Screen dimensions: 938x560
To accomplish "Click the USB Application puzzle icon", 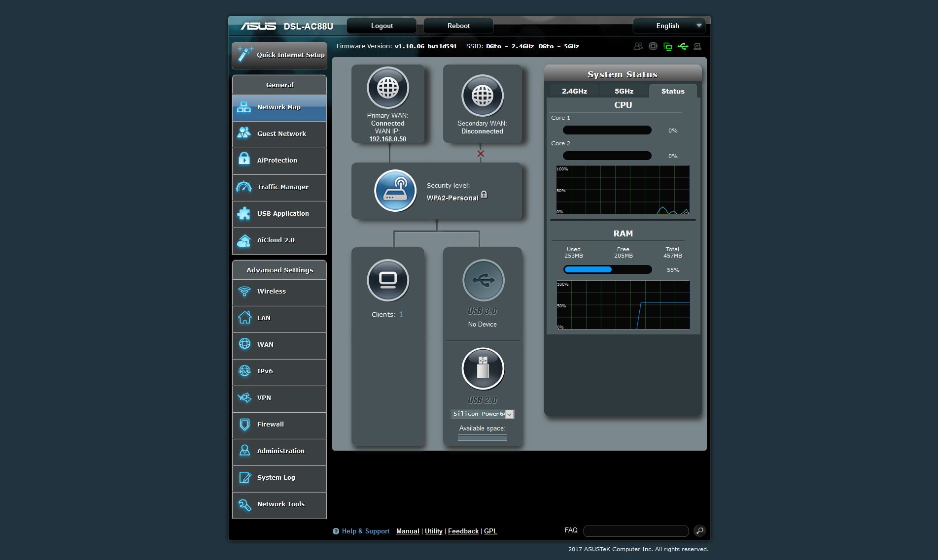I will click(245, 214).
